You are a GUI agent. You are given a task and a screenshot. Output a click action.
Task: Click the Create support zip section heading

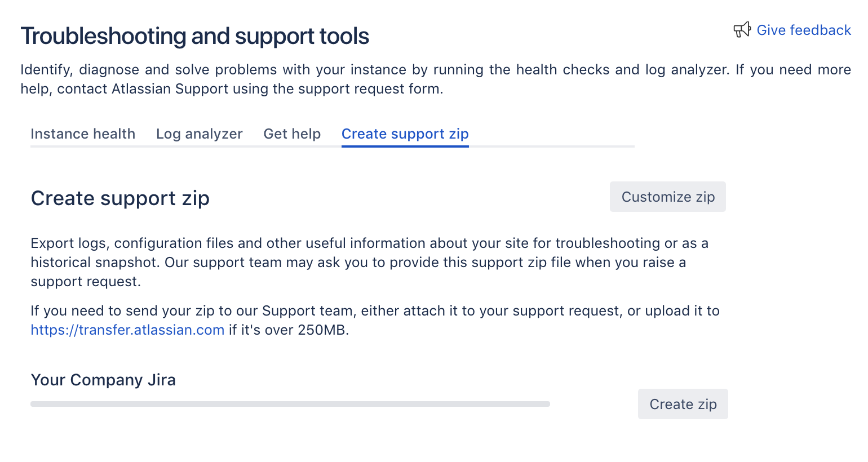click(x=120, y=198)
